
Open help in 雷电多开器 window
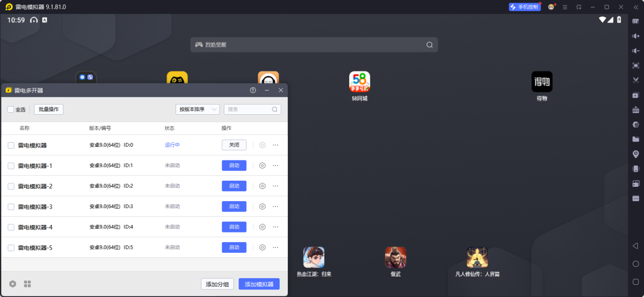(x=253, y=90)
